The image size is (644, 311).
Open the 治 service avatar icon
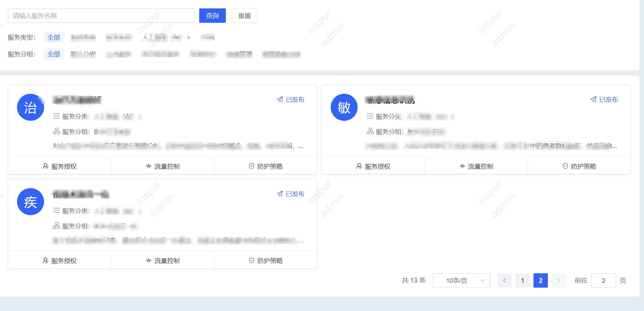point(31,107)
